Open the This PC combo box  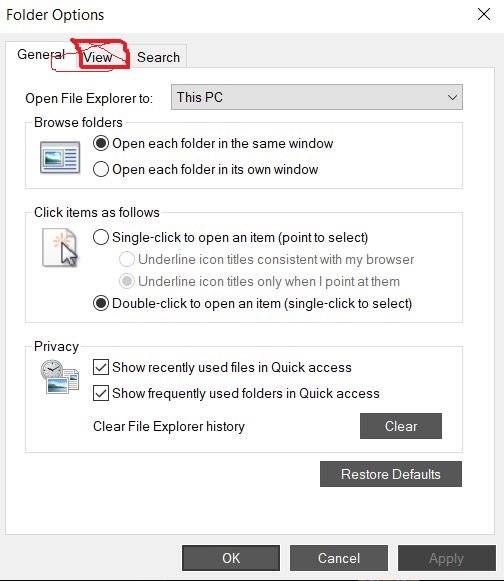point(317,97)
